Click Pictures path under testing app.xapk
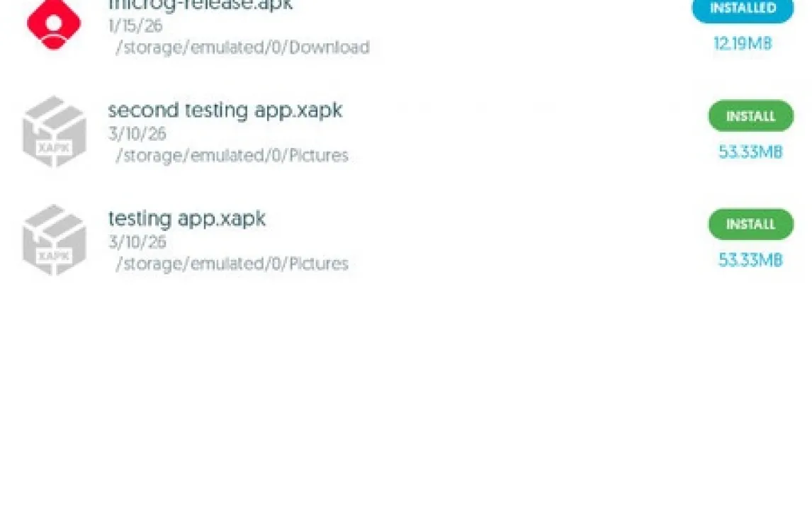This screenshot has width=812, height=507. [232, 263]
